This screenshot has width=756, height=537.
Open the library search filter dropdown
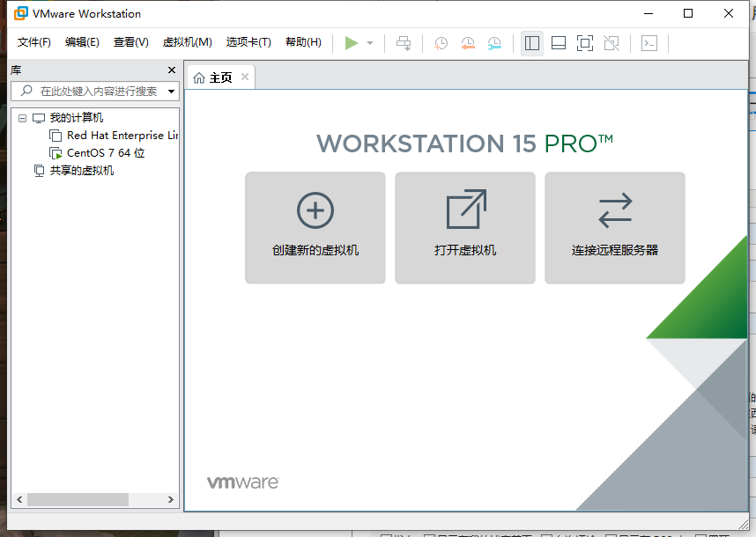[x=171, y=91]
